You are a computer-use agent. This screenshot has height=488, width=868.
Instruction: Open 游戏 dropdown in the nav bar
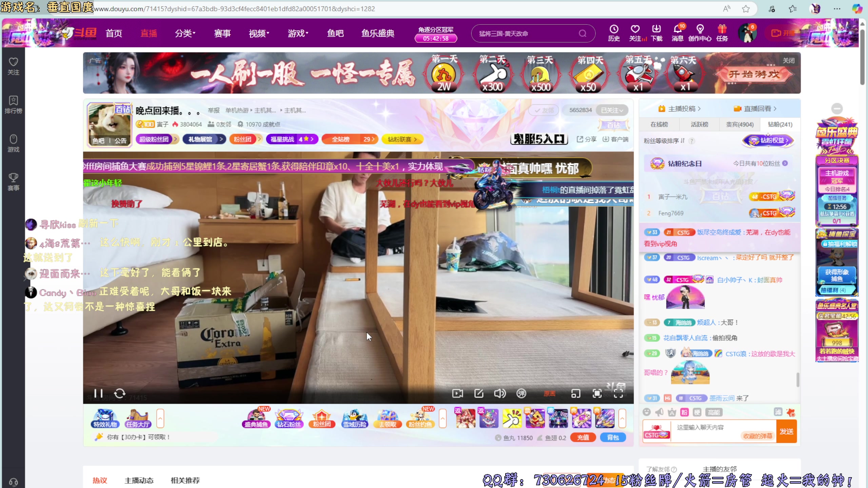[298, 33]
